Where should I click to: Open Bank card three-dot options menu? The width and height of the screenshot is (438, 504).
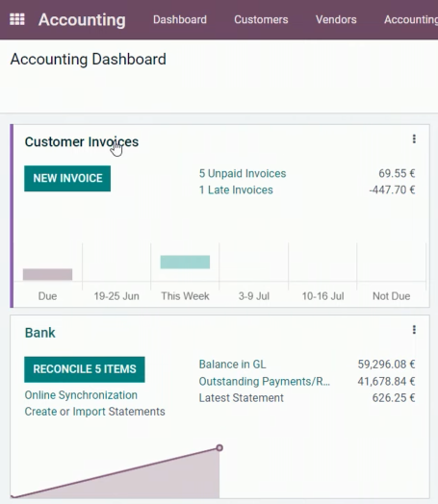coord(414,330)
